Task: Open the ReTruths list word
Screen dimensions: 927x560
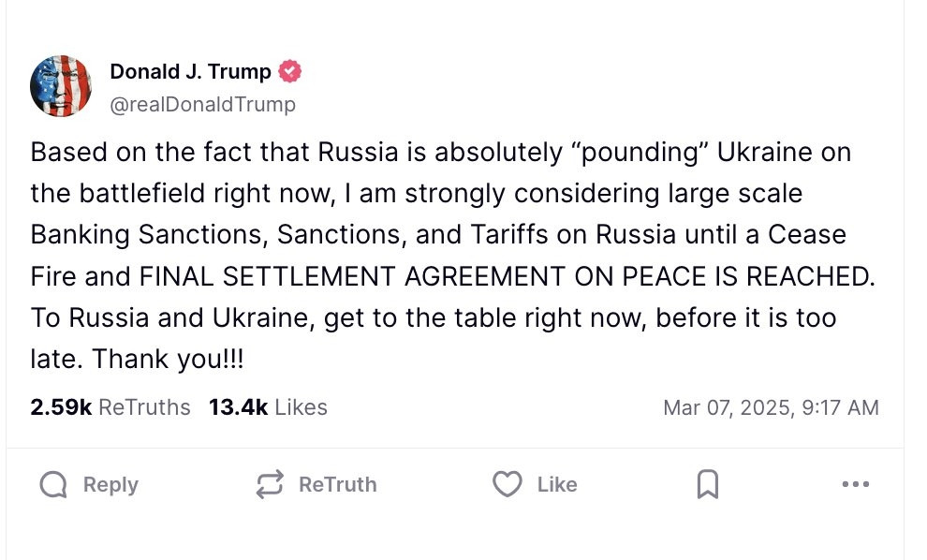Action: click(x=144, y=407)
